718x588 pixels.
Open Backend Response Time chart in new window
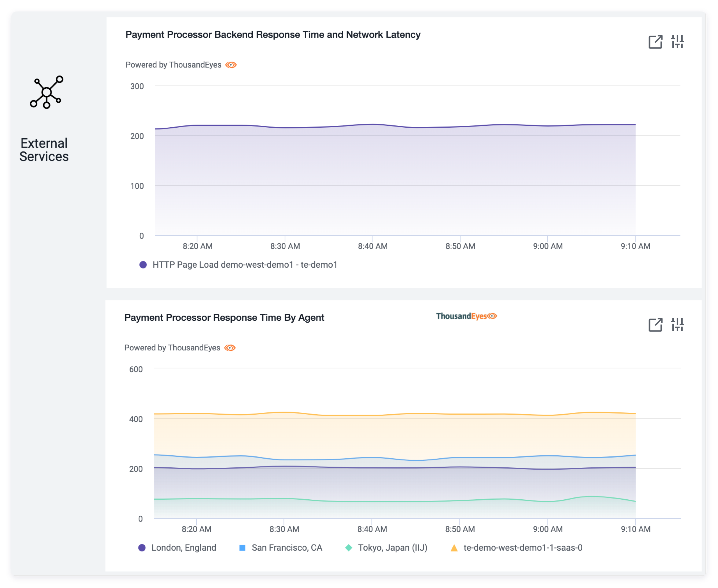655,42
